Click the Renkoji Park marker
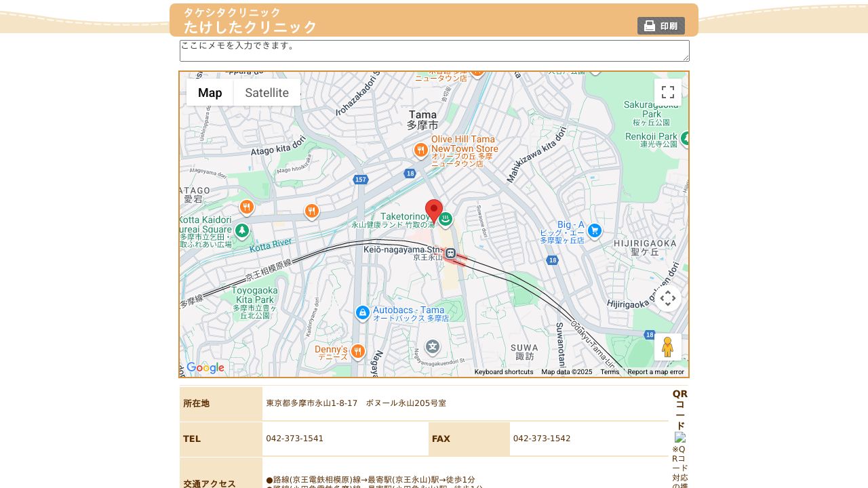 coord(685,138)
